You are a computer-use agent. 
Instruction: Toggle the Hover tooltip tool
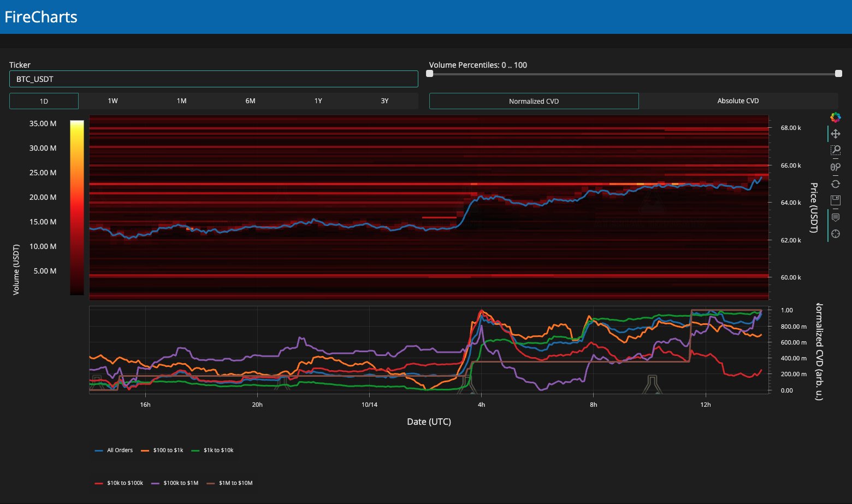[835, 217]
